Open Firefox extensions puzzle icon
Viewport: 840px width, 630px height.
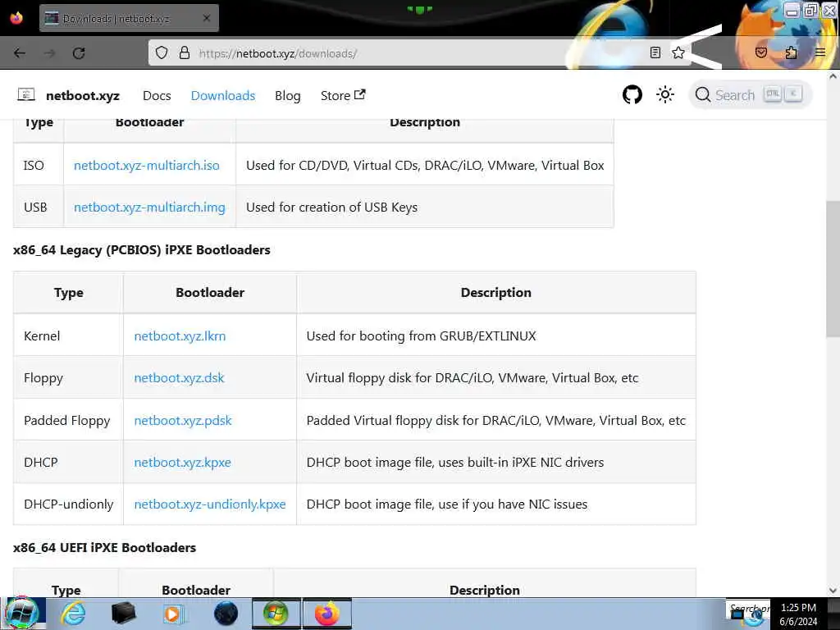[791, 52]
